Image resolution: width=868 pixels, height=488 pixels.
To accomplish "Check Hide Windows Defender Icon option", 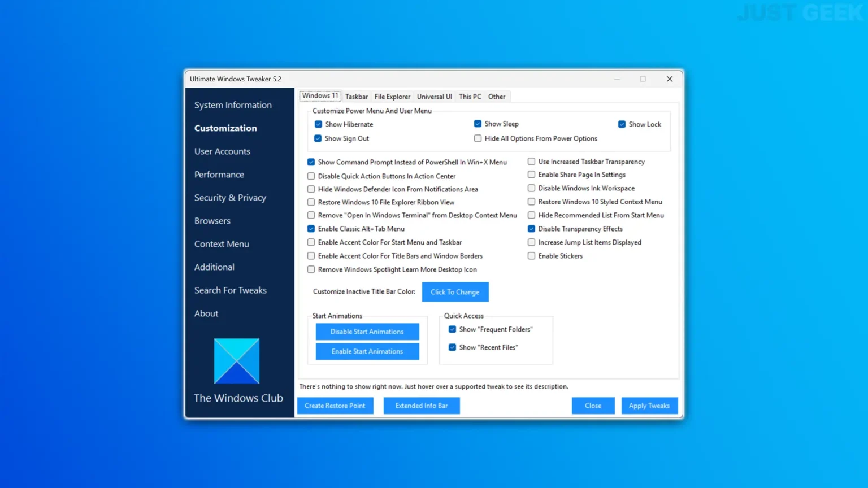I will point(311,189).
